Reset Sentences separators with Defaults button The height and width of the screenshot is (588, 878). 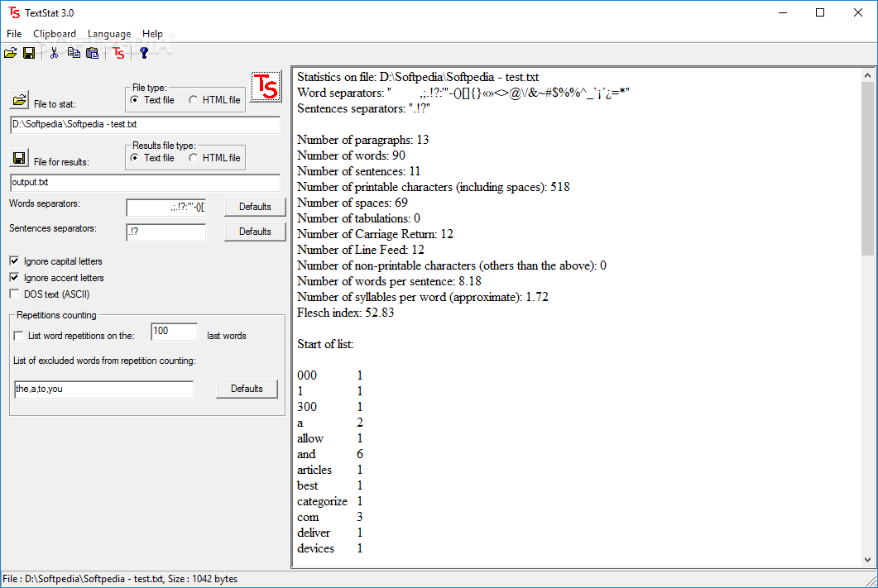point(255,232)
